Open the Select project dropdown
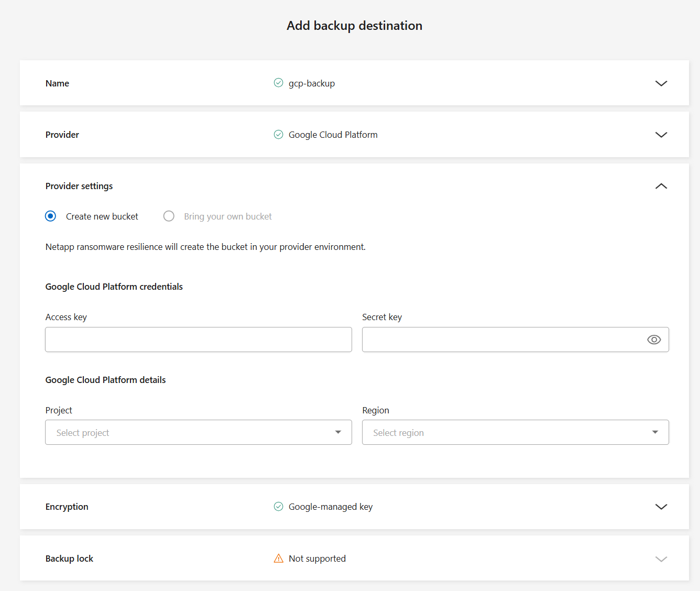The width and height of the screenshot is (700, 591). pos(198,432)
